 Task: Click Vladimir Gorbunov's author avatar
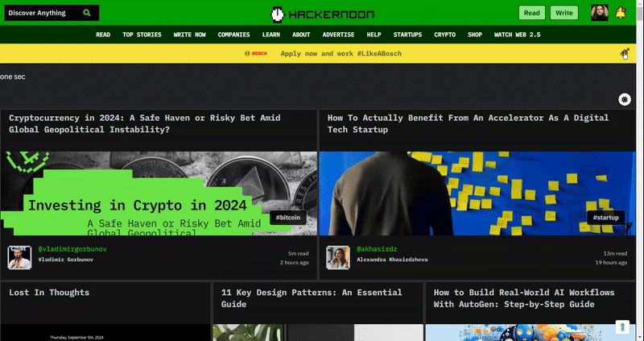click(x=19, y=257)
